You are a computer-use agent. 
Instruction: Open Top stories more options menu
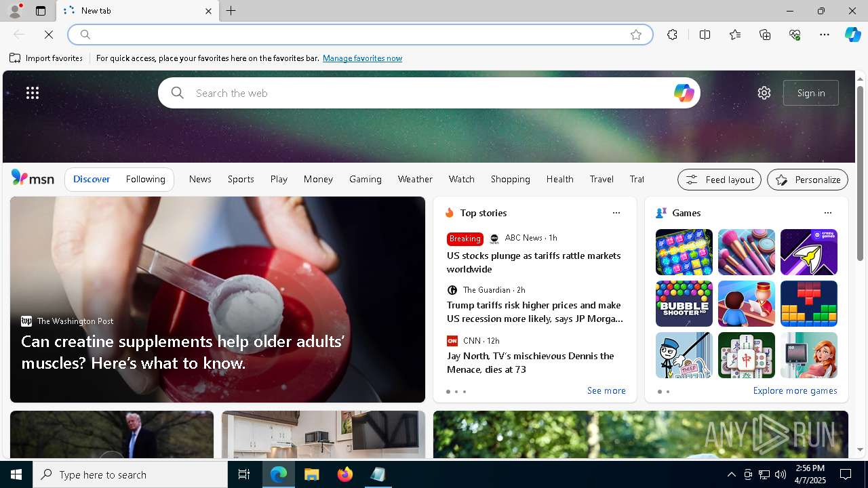click(x=616, y=213)
